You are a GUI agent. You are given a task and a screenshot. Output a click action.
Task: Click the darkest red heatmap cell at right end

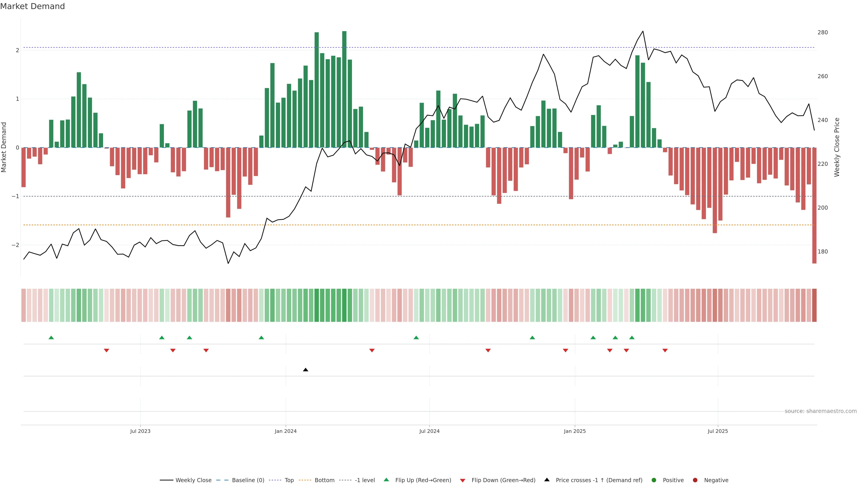coord(814,305)
